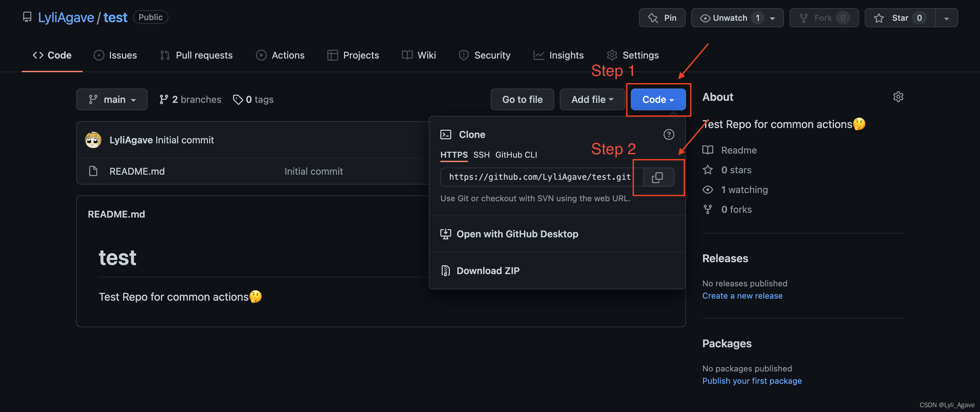The height and width of the screenshot is (412, 980).
Task: Copy the HTTPS clone URL icon
Action: (657, 177)
